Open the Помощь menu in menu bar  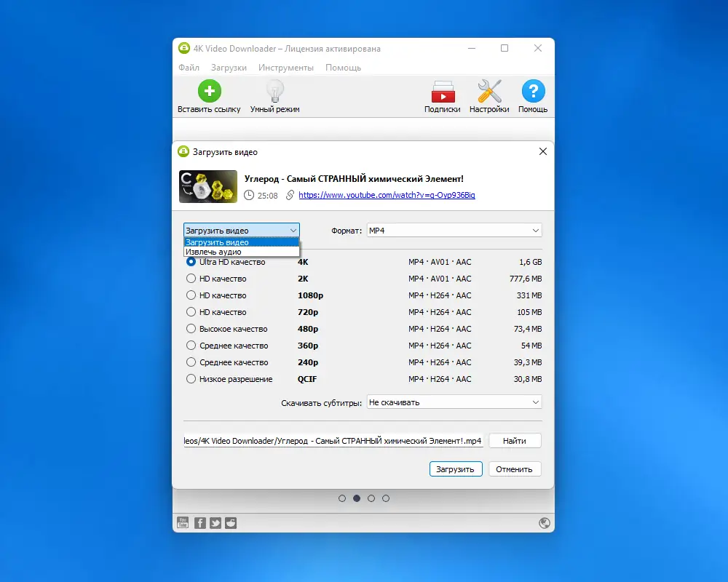343,68
